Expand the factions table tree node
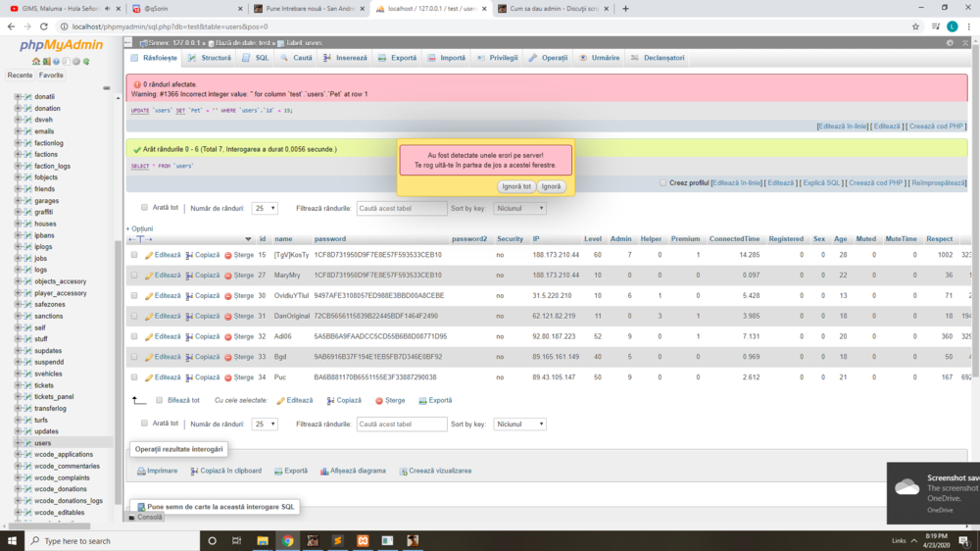This screenshot has width=980, height=551. [x=18, y=155]
